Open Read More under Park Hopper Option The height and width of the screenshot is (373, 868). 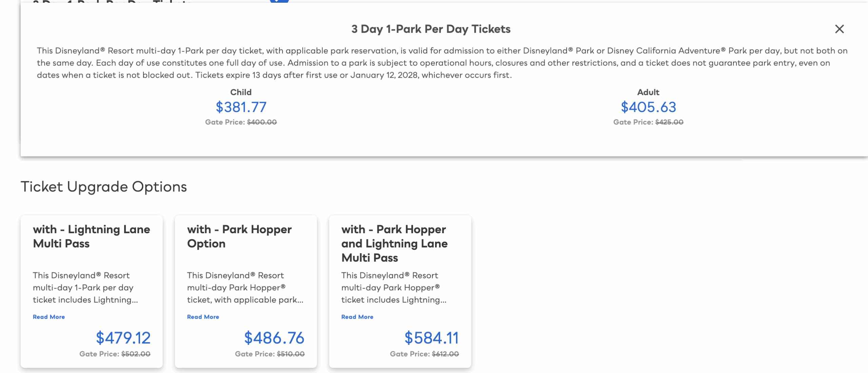tap(203, 317)
